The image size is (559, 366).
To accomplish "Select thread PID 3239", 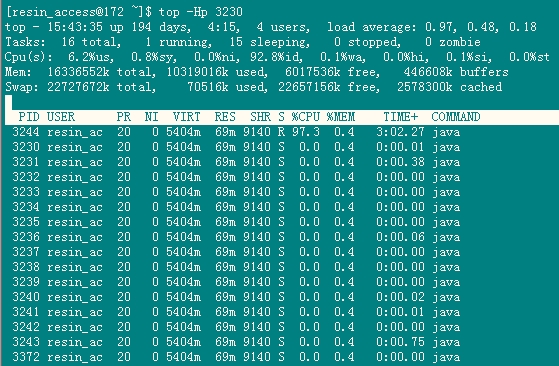I will (25, 282).
